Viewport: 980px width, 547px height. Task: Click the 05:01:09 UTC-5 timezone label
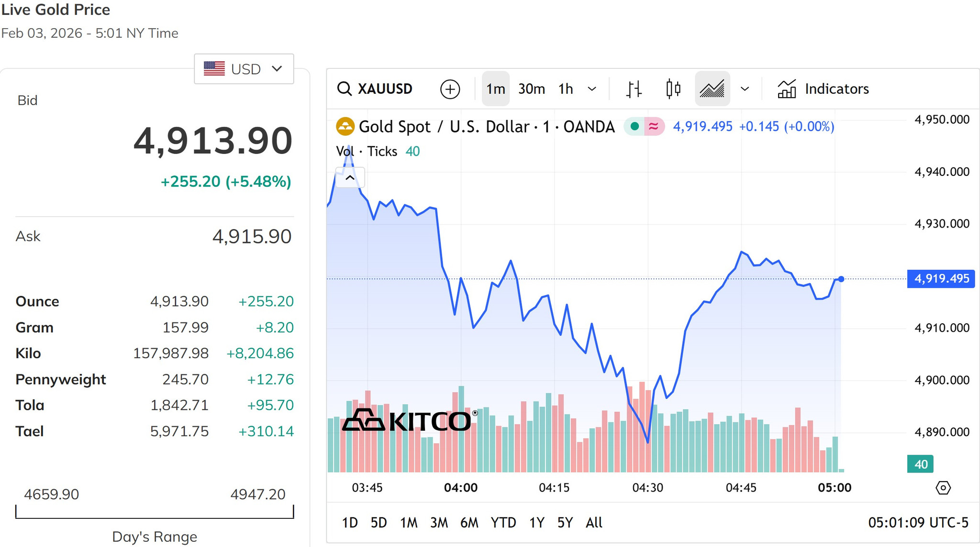(x=918, y=523)
